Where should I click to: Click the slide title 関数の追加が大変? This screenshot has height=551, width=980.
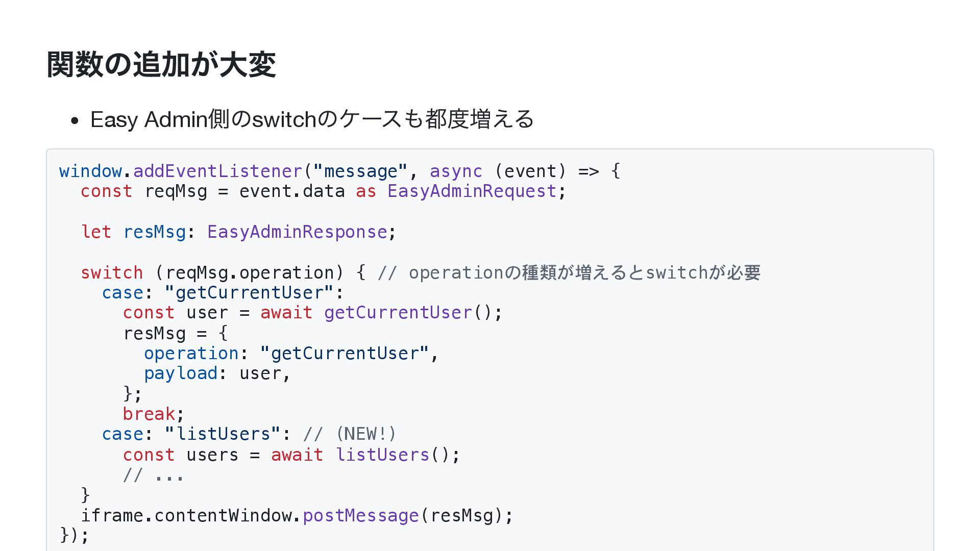(161, 65)
